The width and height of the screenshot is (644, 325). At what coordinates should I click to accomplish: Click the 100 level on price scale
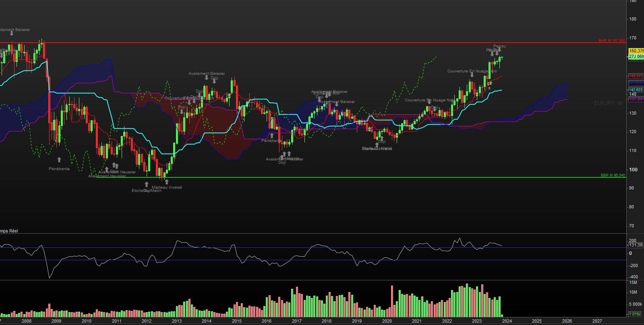click(x=633, y=170)
